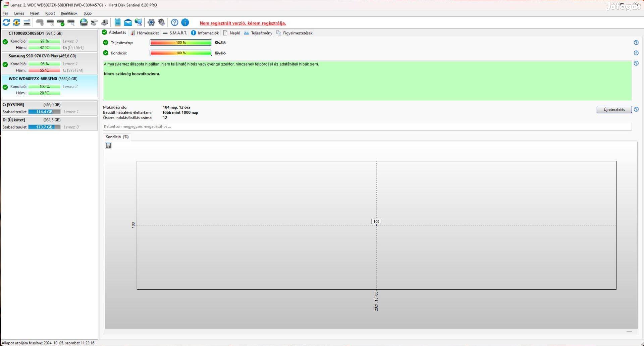Save the graph with floppy icon
Viewport: 644px width, 346px height.
click(x=108, y=145)
